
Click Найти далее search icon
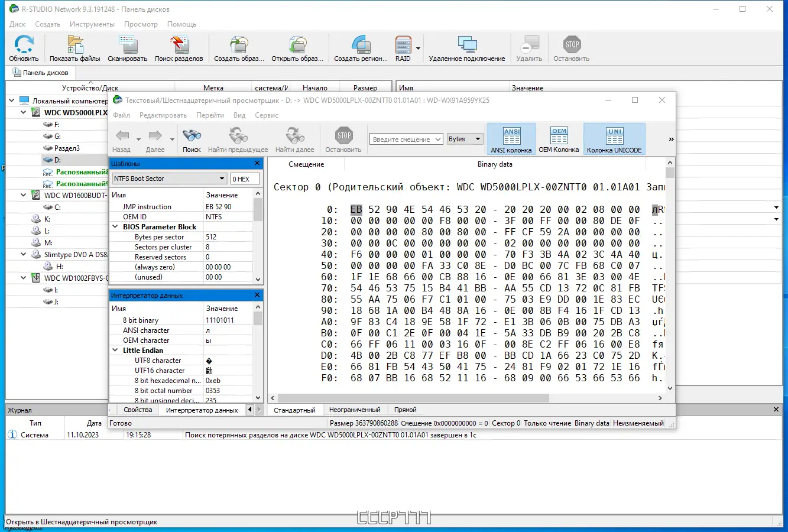294,135
